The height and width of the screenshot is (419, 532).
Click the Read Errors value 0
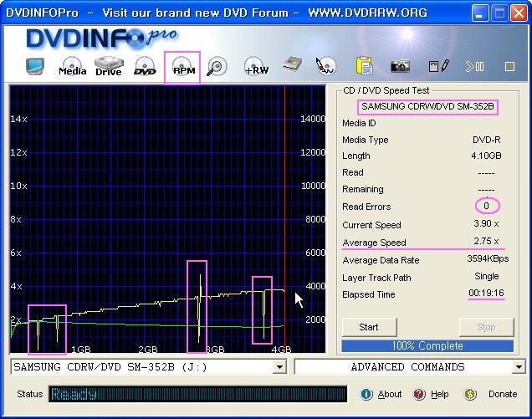[487, 206]
